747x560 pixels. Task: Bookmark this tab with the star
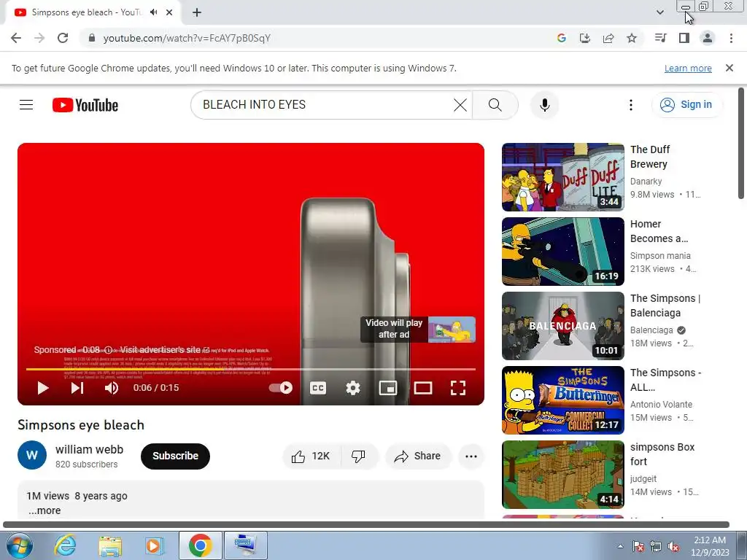(x=632, y=38)
